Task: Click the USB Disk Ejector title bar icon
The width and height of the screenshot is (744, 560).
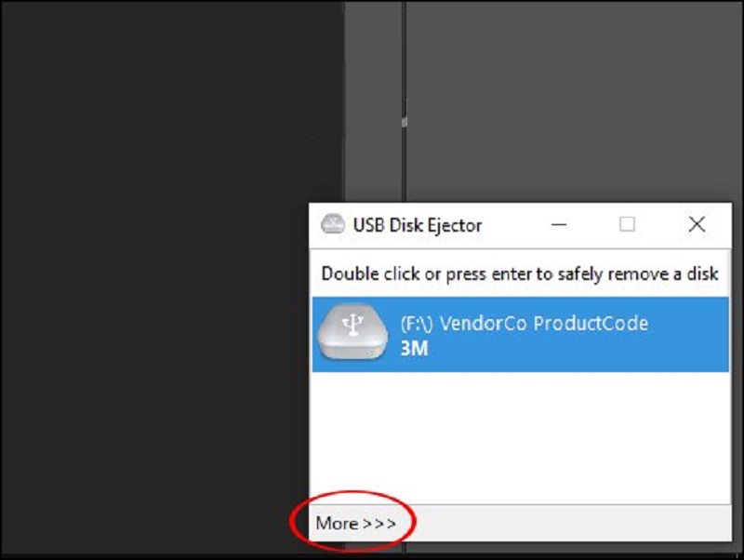Action: pyautogui.click(x=333, y=224)
